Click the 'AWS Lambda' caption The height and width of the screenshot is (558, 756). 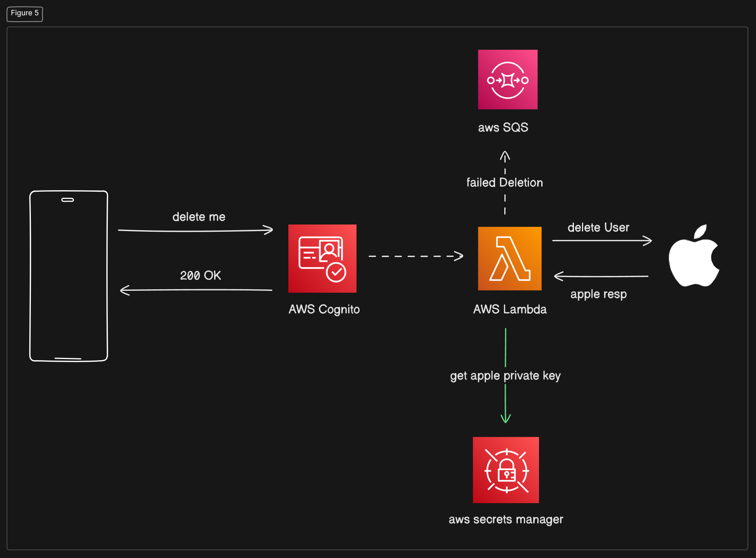[510, 309]
